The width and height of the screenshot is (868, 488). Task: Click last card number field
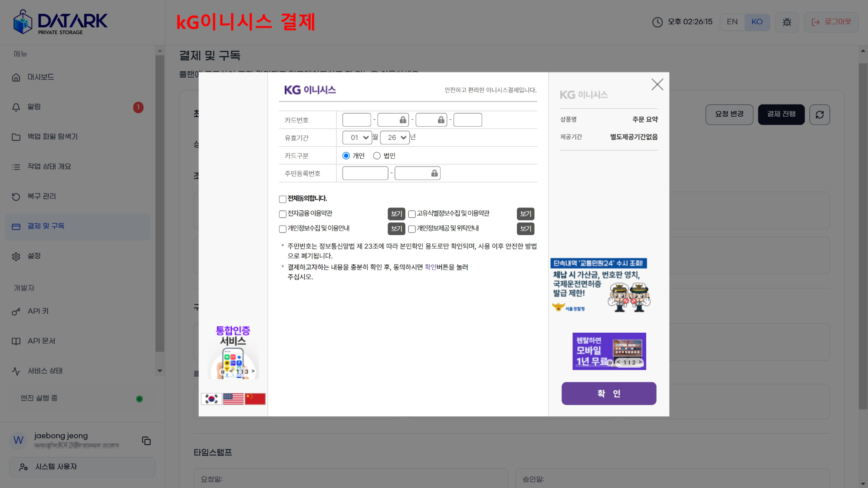click(468, 120)
